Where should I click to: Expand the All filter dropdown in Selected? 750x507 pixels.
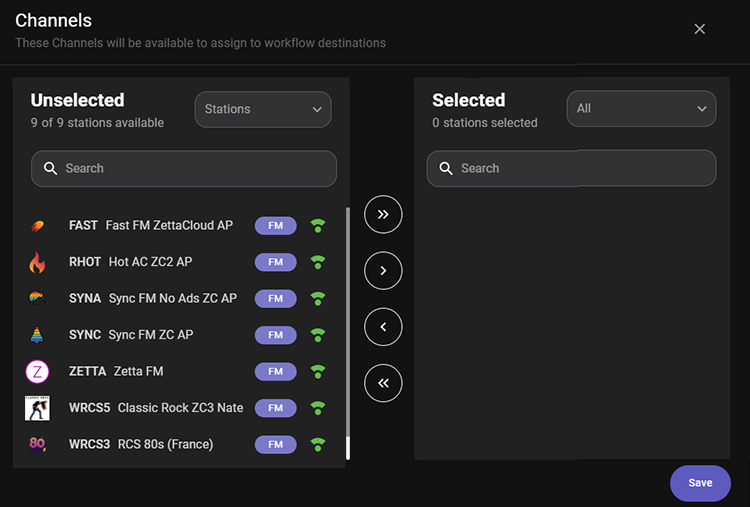(x=641, y=109)
